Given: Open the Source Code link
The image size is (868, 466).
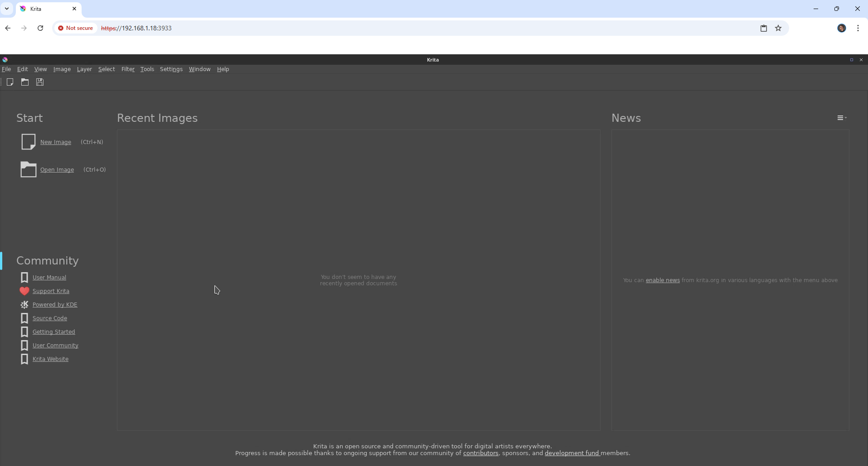Looking at the screenshot, I should 50,318.
